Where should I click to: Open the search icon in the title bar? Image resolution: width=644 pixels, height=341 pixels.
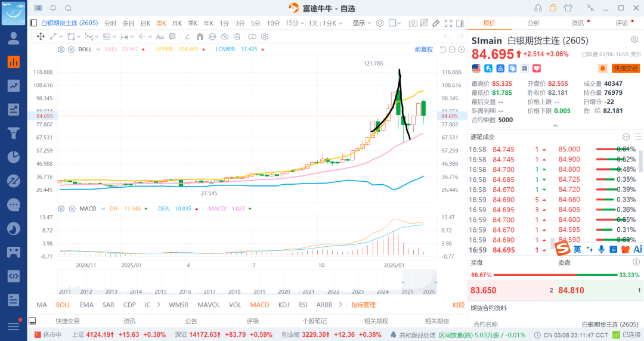tap(69, 8)
